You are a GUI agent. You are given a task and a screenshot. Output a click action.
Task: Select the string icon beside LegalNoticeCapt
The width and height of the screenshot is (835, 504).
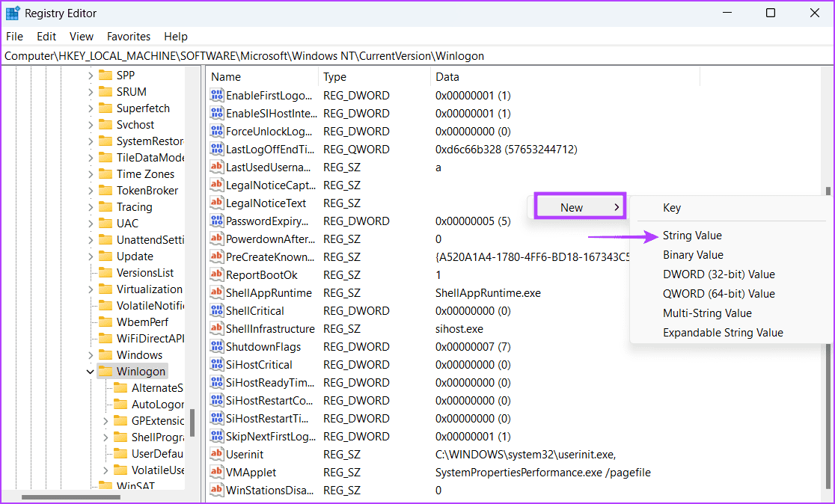[x=216, y=185]
